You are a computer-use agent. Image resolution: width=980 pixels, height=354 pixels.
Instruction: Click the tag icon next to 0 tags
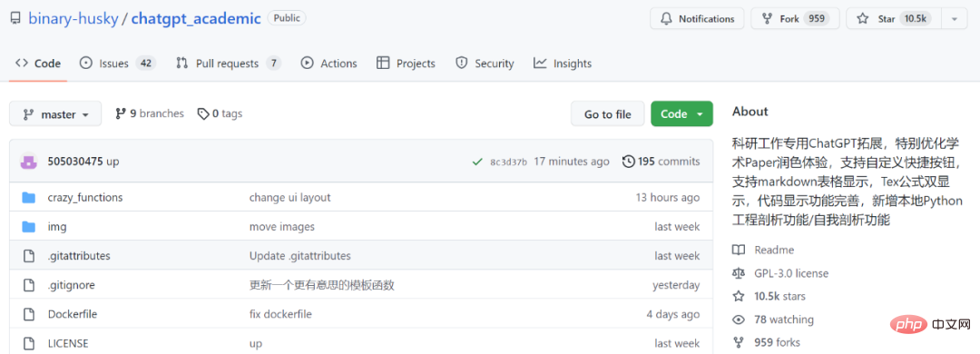coord(203,113)
